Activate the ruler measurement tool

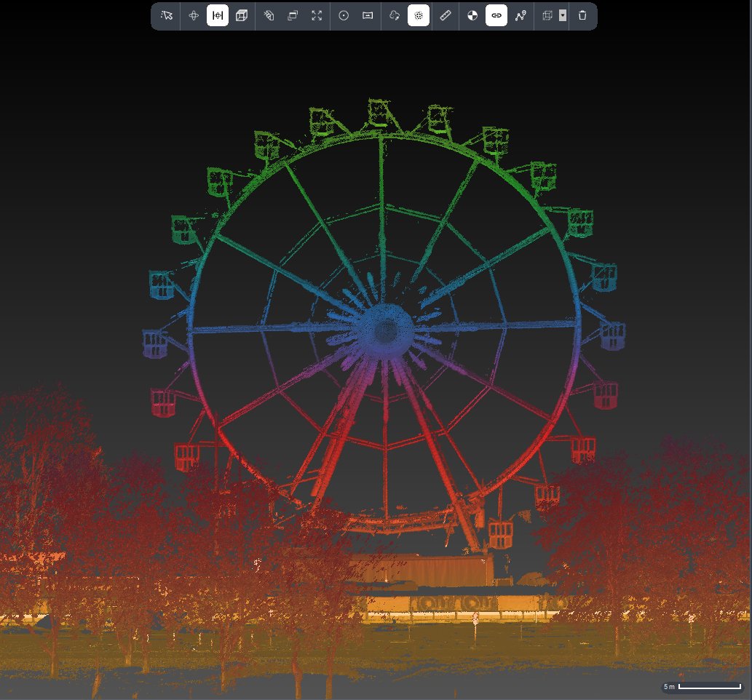pyautogui.click(x=445, y=15)
